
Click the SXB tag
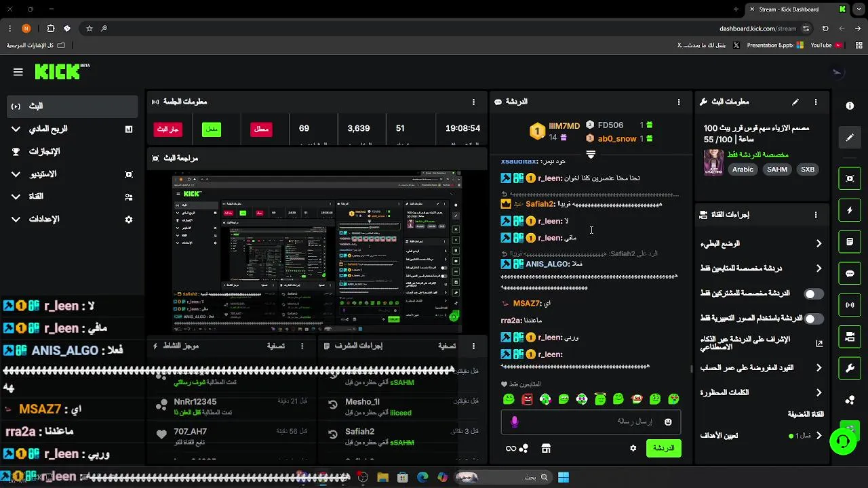pyautogui.click(x=808, y=169)
